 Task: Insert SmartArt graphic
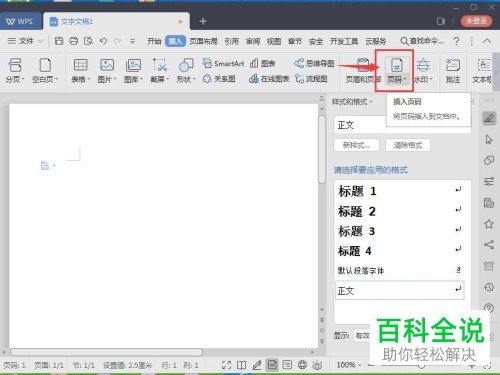point(223,63)
